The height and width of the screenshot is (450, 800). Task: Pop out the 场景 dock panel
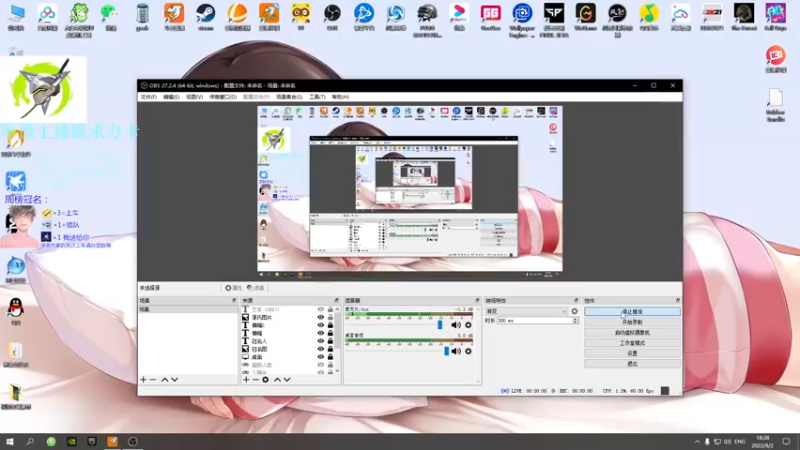click(x=234, y=301)
